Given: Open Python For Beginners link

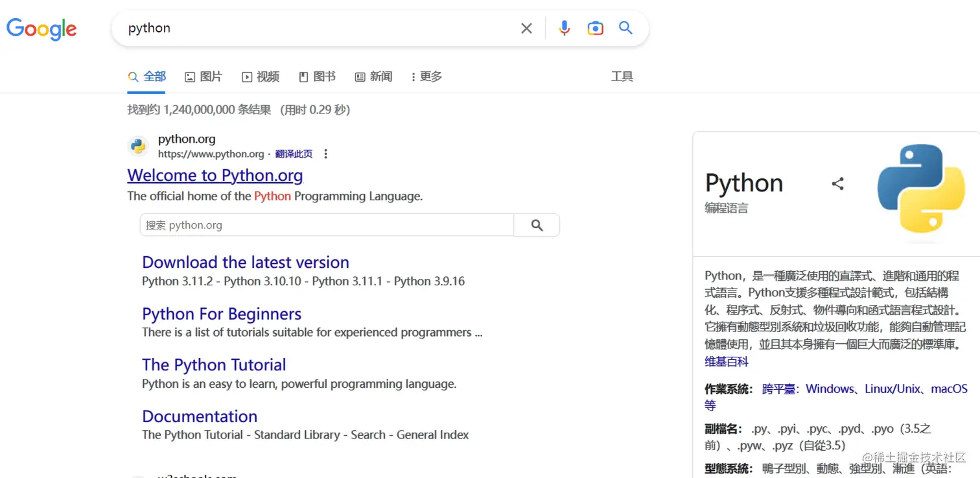Looking at the screenshot, I should [x=222, y=314].
